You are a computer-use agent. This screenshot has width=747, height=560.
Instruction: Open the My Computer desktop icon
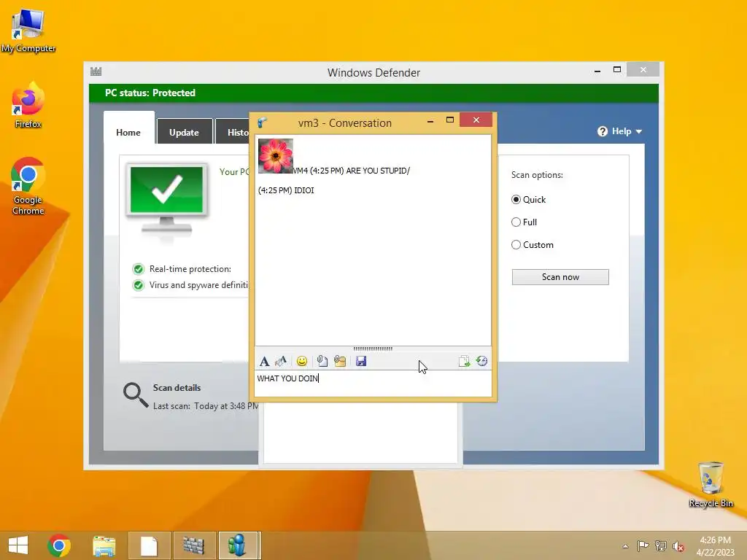click(x=28, y=31)
